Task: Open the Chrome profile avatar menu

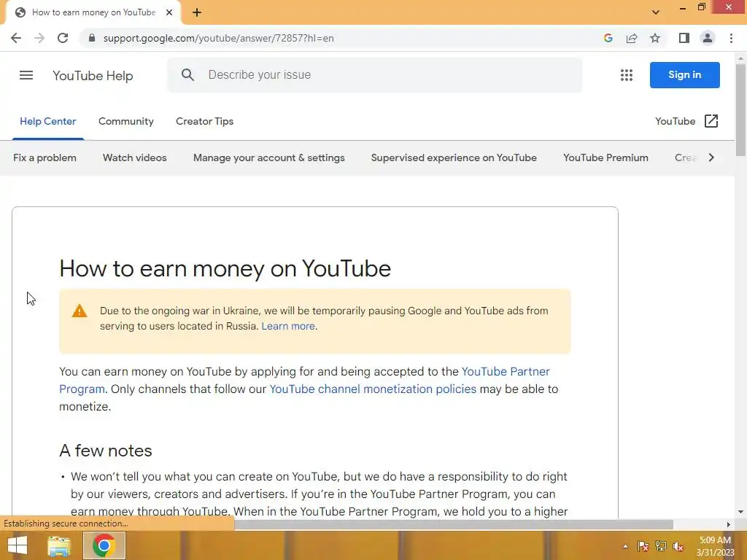Action: [708, 38]
